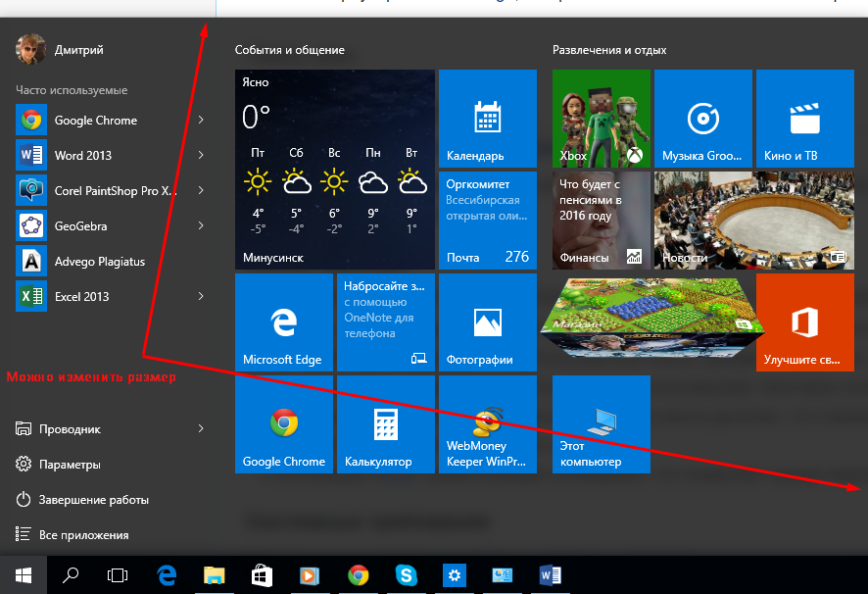Expand Word 2013 jump list arrow

201,155
